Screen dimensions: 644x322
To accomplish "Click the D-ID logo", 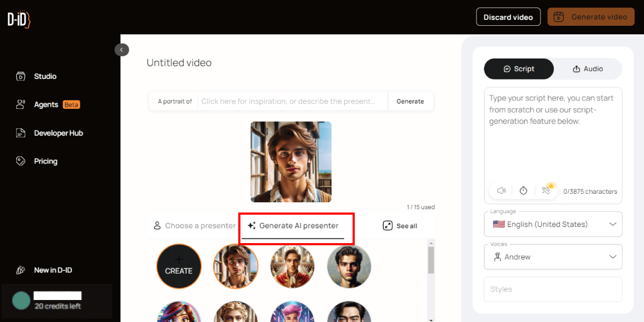I will click(19, 20).
